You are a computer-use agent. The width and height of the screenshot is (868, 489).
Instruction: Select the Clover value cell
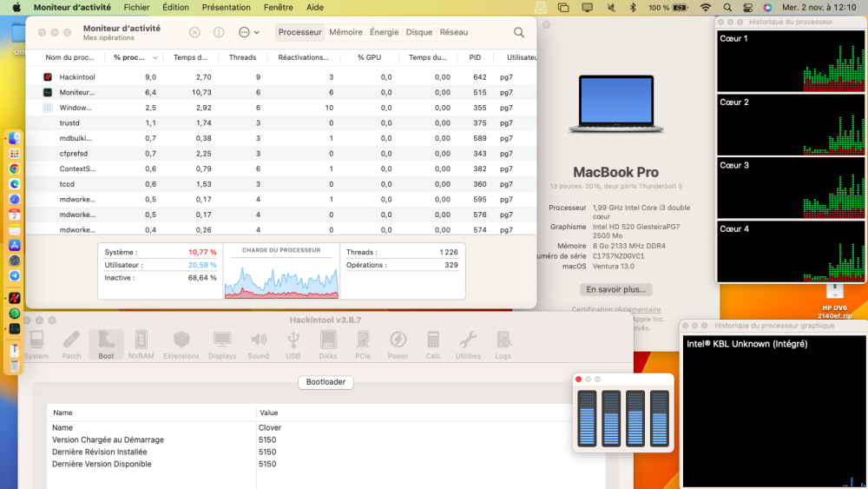tap(270, 427)
